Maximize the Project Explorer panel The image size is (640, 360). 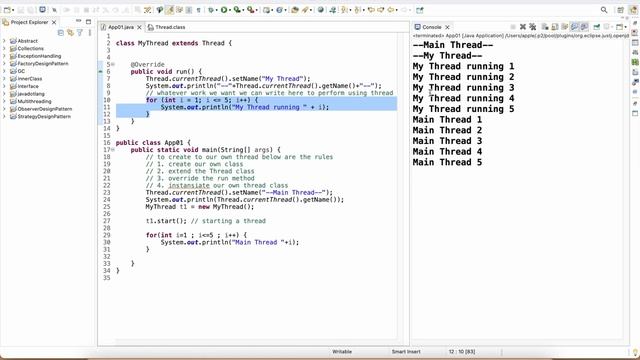click(88, 22)
